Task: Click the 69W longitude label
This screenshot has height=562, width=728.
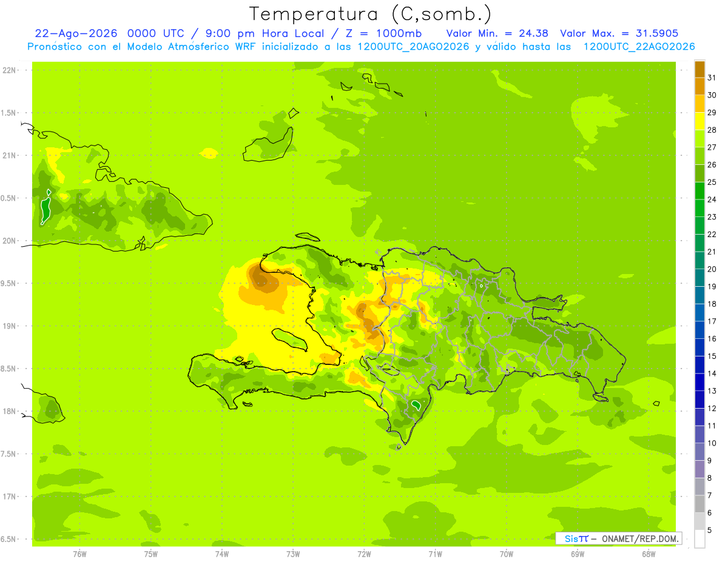Action: (x=578, y=554)
